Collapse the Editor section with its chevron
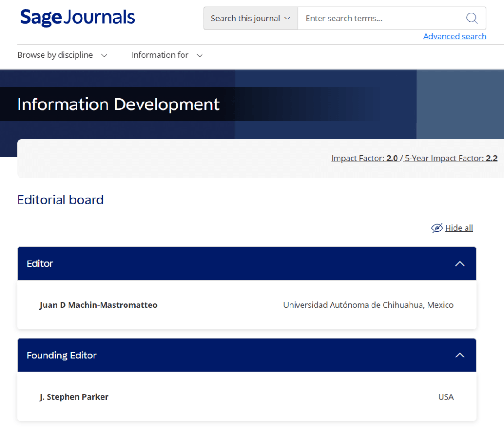504x446 pixels. (459, 263)
